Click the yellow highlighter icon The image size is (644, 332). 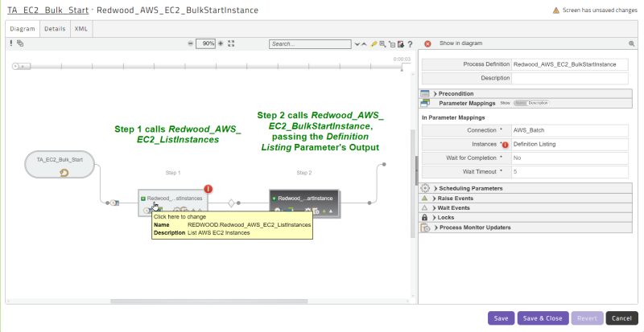click(x=374, y=44)
